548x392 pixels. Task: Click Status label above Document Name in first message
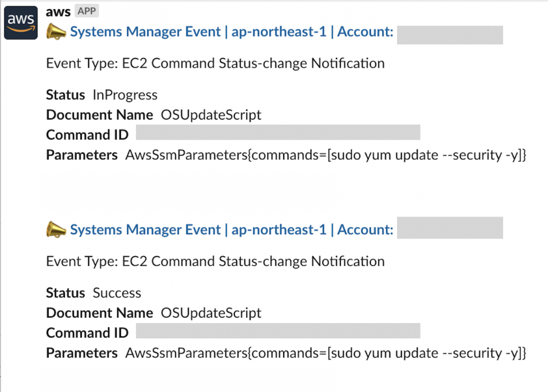pyautogui.click(x=65, y=95)
